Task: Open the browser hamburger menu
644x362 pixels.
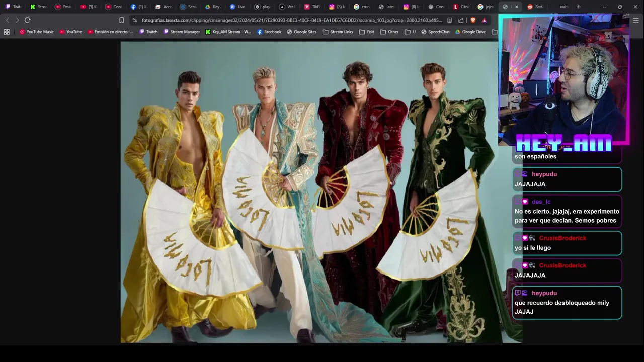Action: pos(636,20)
